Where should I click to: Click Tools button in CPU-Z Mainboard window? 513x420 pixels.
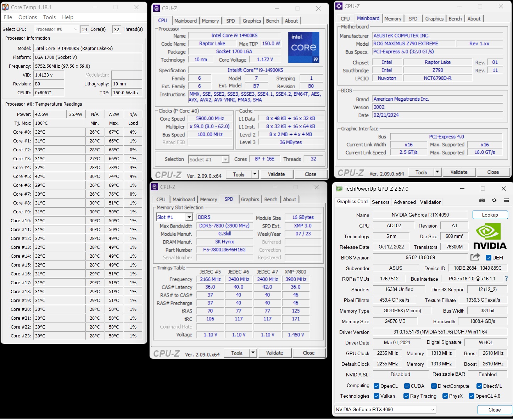[421, 172]
